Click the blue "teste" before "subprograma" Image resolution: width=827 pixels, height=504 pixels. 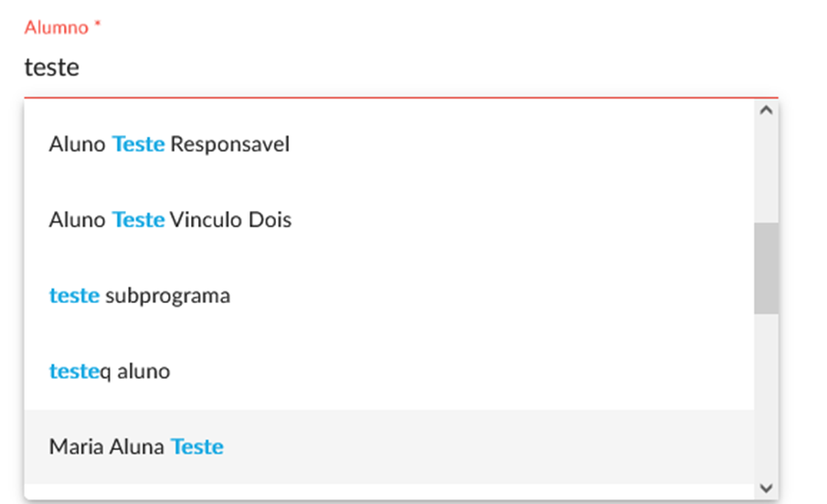click(x=74, y=296)
